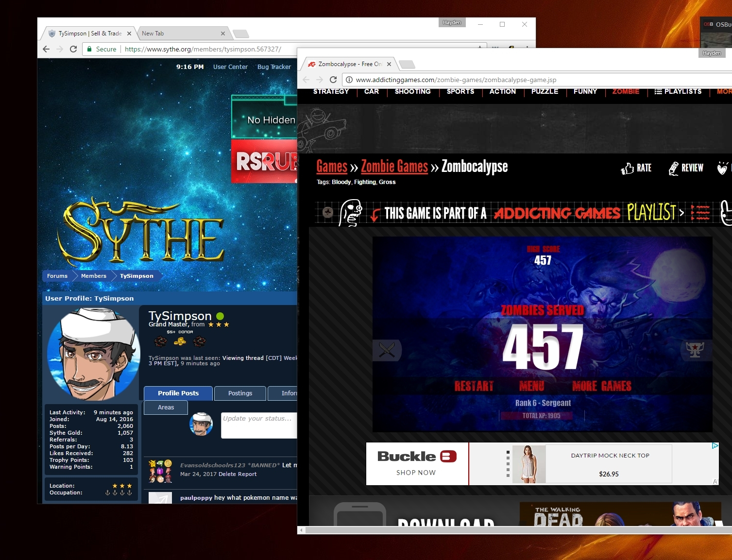Click the RATE thumbs-up button
This screenshot has width=732, height=560.
(x=636, y=168)
